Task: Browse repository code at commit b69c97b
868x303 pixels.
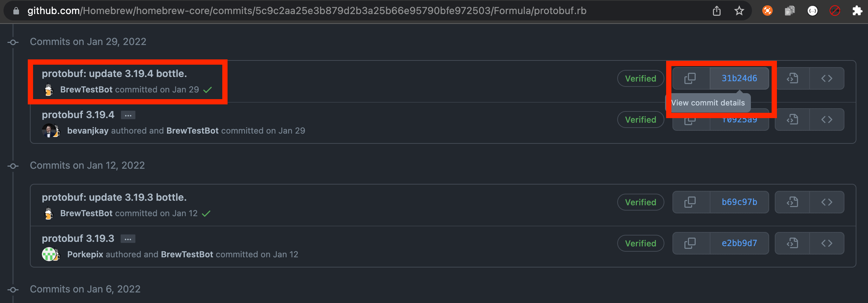Action: (826, 202)
